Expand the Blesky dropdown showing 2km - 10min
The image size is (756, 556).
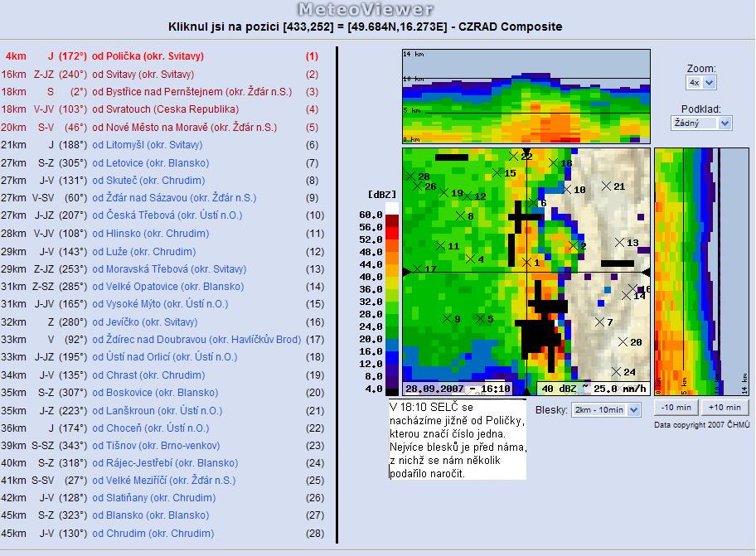(x=606, y=410)
